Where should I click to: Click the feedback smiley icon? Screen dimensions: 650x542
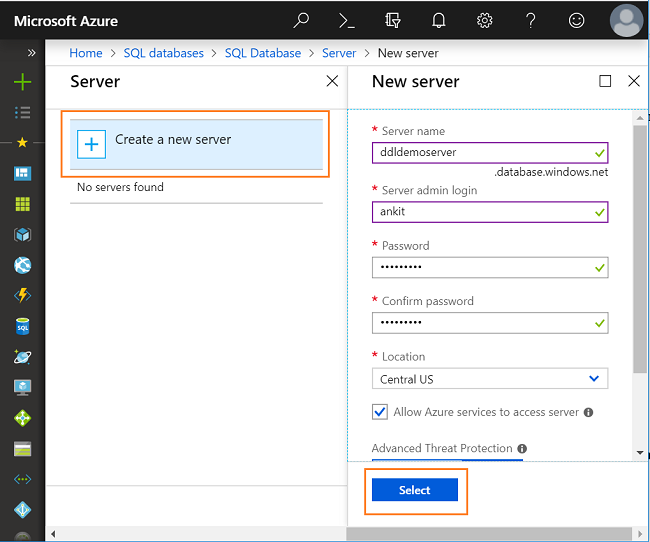click(577, 20)
